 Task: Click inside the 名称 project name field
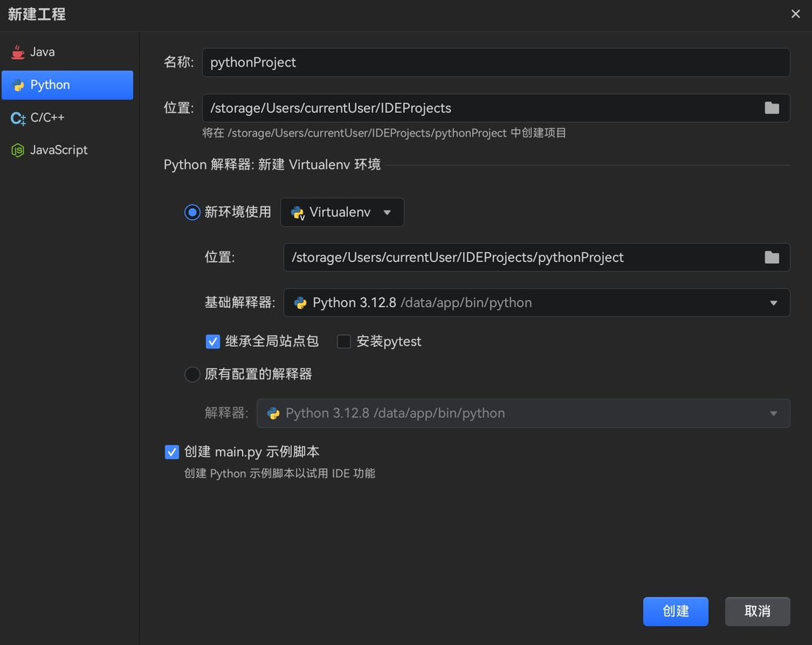495,62
